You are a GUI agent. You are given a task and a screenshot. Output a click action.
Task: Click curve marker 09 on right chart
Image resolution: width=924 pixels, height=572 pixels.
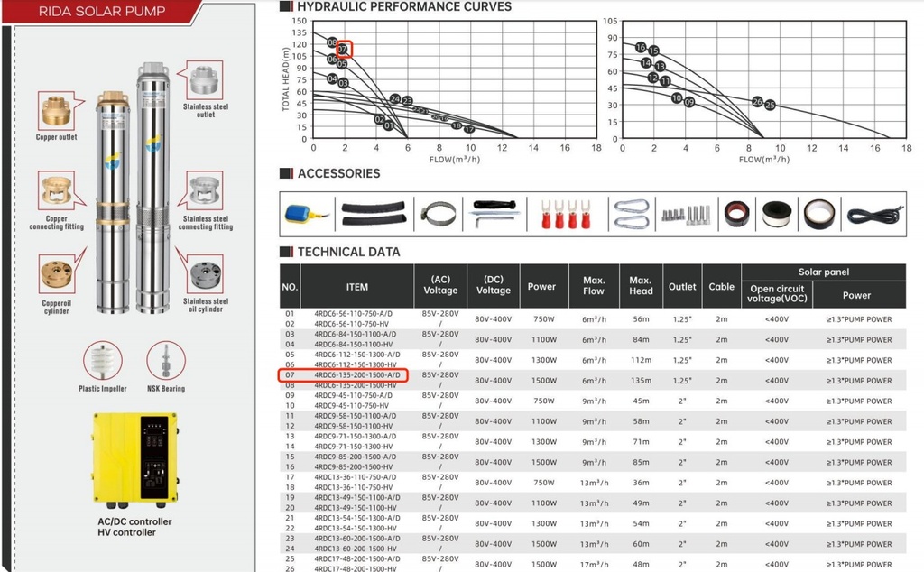(x=688, y=102)
